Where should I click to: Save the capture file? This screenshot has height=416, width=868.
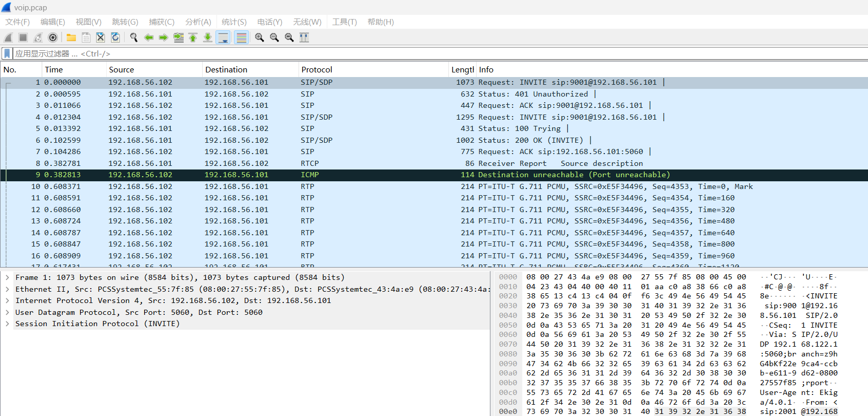point(86,37)
